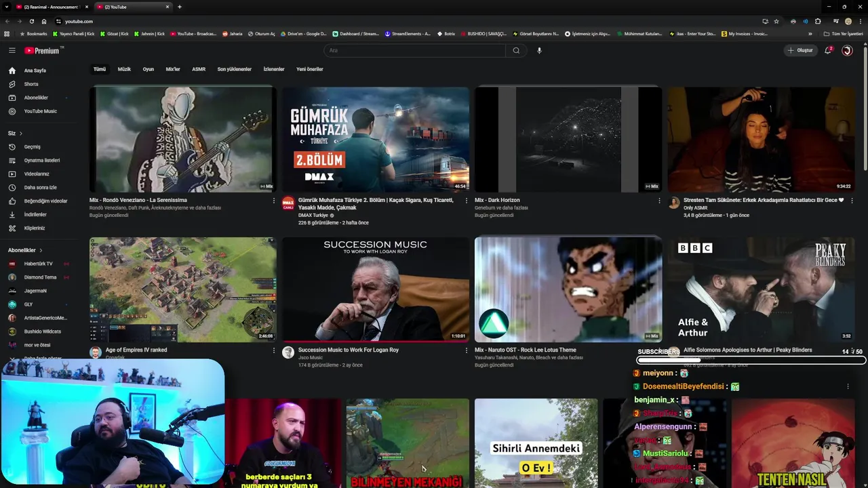Play the Age of Empires IV ranked thumbnail
The image size is (868, 488).
coord(183,289)
